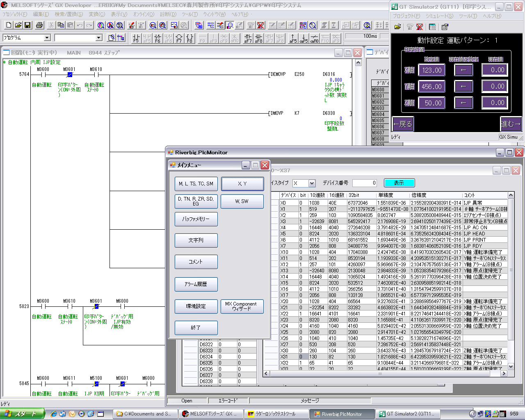
Task: Click the Print icon in the GX Developer toolbar
Action: tap(39, 25)
